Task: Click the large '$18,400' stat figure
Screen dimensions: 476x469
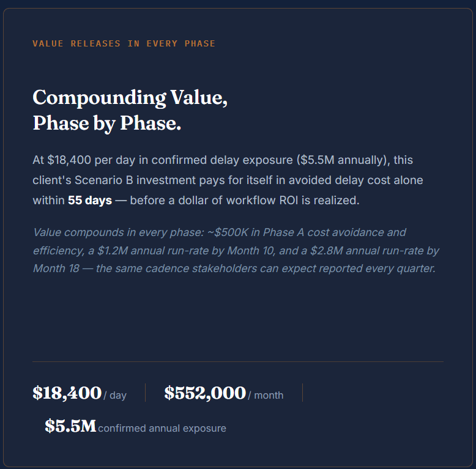Action: pyautogui.click(x=67, y=393)
